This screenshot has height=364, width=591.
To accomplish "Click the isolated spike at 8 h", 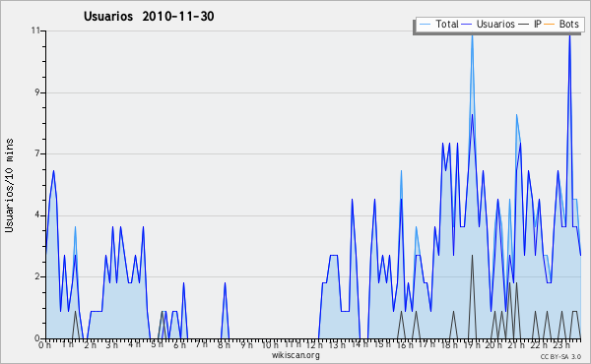I will [x=225, y=283].
